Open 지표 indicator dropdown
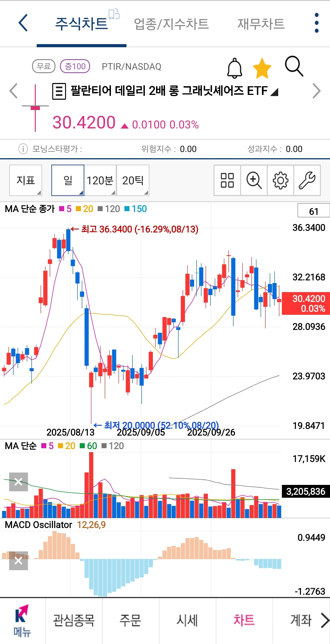Screen dimensions: 330x644 [25, 180]
